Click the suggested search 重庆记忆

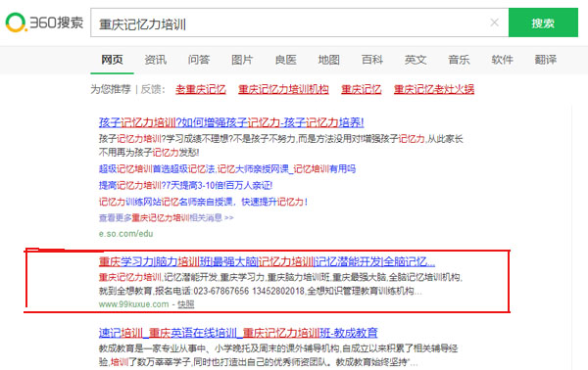tap(361, 89)
